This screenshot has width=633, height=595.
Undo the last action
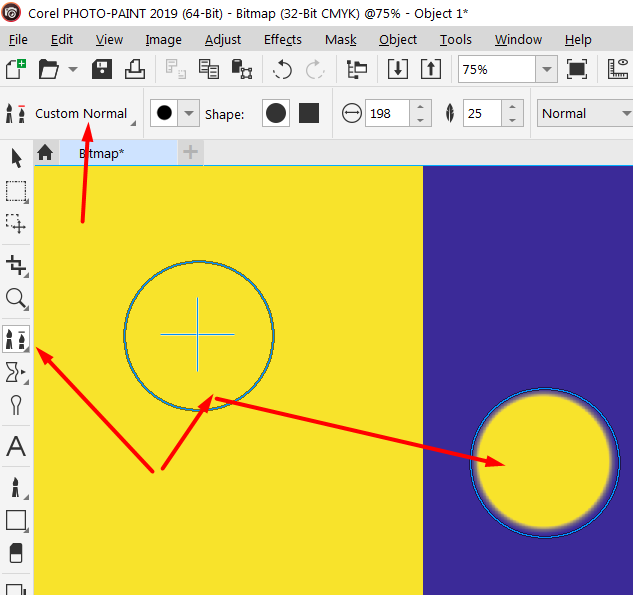(x=282, y=69)
